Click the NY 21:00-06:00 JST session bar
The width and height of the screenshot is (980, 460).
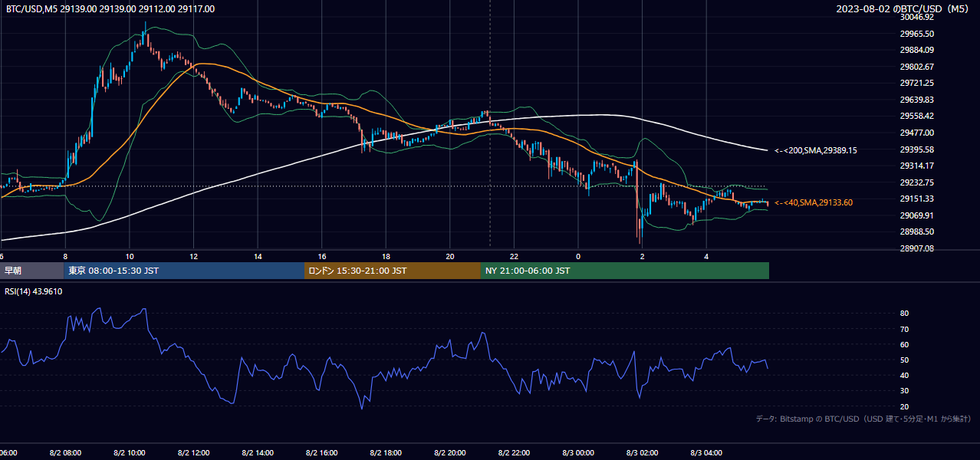point(625,271)
